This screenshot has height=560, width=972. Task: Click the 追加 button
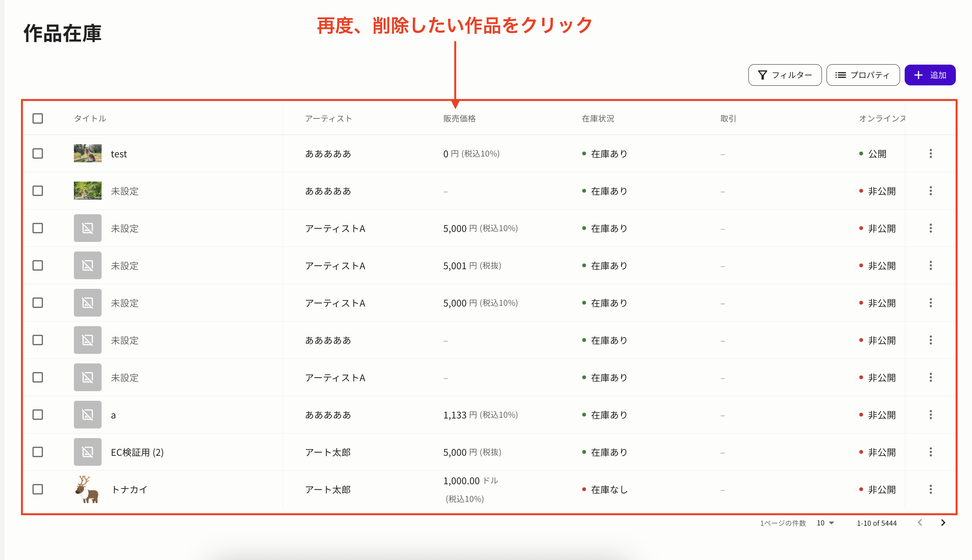930,75
